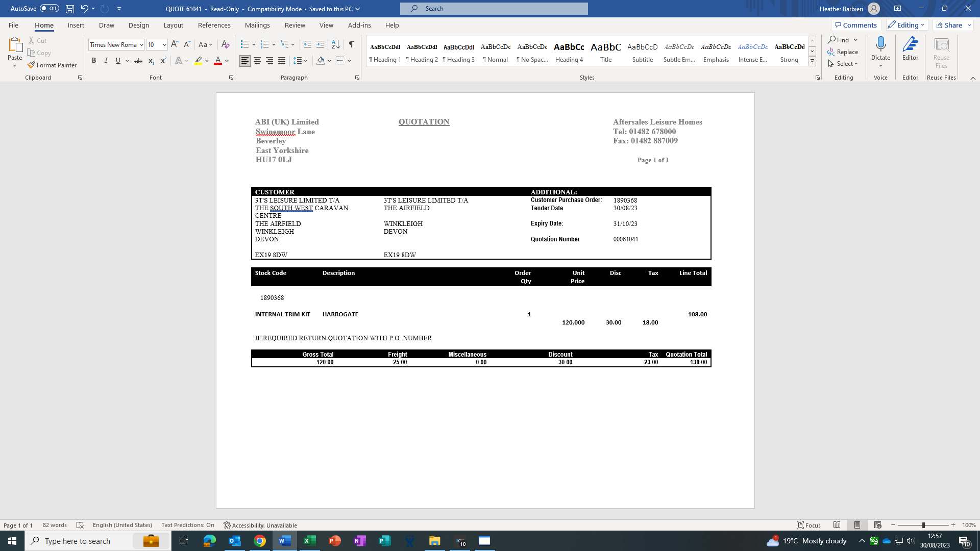This screenshot has height=551, width=980.
Task: Toggle Bold formatting
Action: point(94,61)
